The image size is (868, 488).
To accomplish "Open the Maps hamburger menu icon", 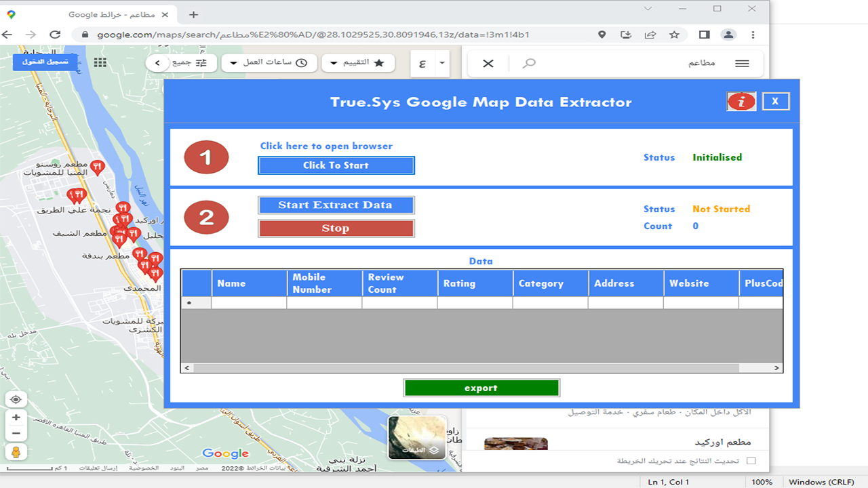I will [742, 63].
